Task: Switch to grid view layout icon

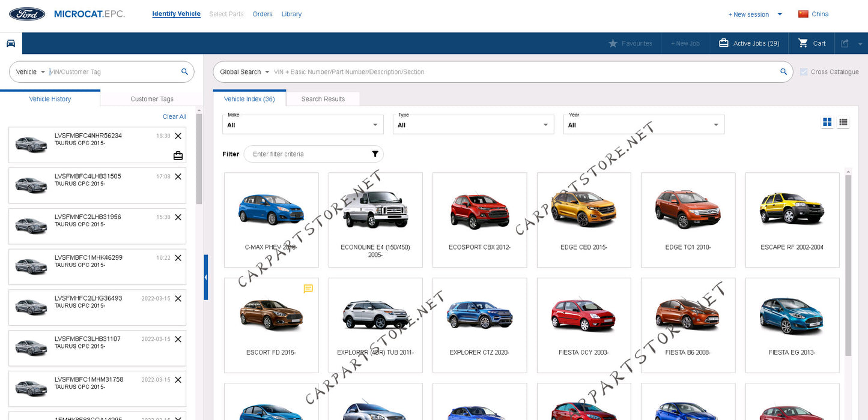Action: [x=827, y=122]
